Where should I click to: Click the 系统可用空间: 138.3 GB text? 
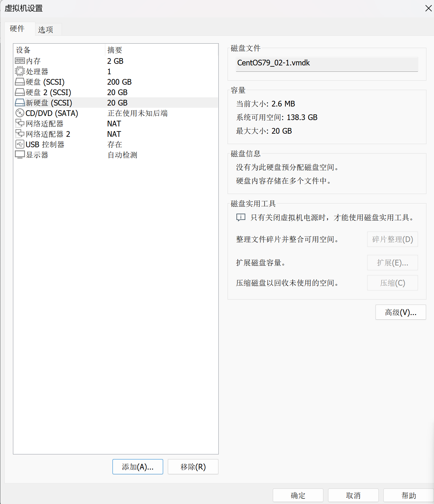[277, 117]
